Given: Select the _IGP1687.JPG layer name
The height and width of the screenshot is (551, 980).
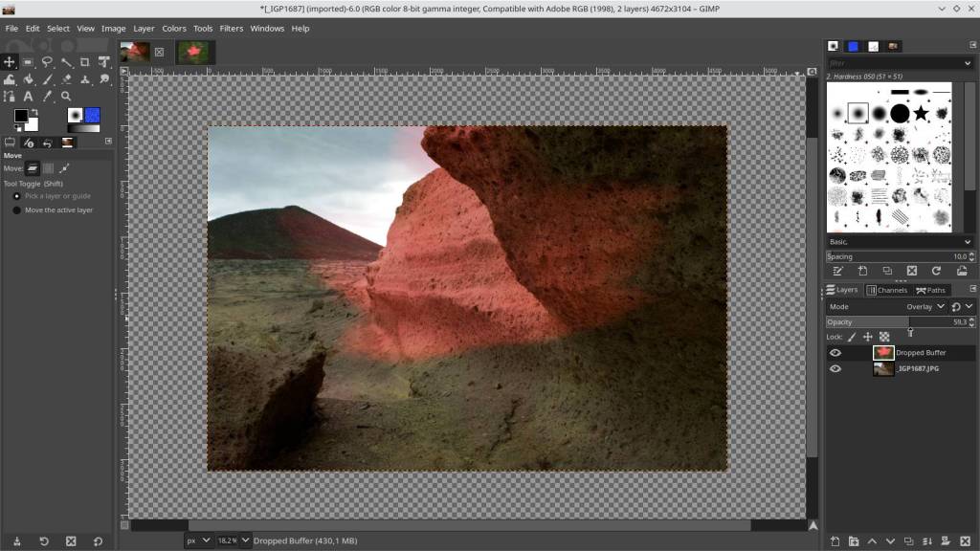Looking at the screenshot, I should point(918,369).
